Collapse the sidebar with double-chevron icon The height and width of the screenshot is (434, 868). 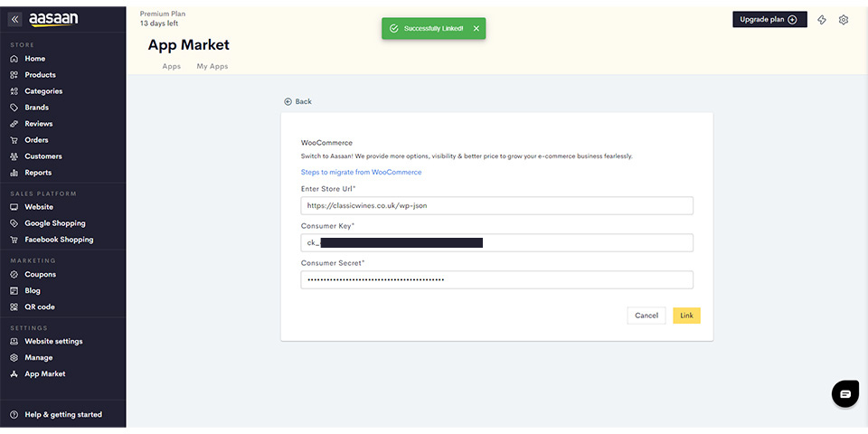pos(15,19)
